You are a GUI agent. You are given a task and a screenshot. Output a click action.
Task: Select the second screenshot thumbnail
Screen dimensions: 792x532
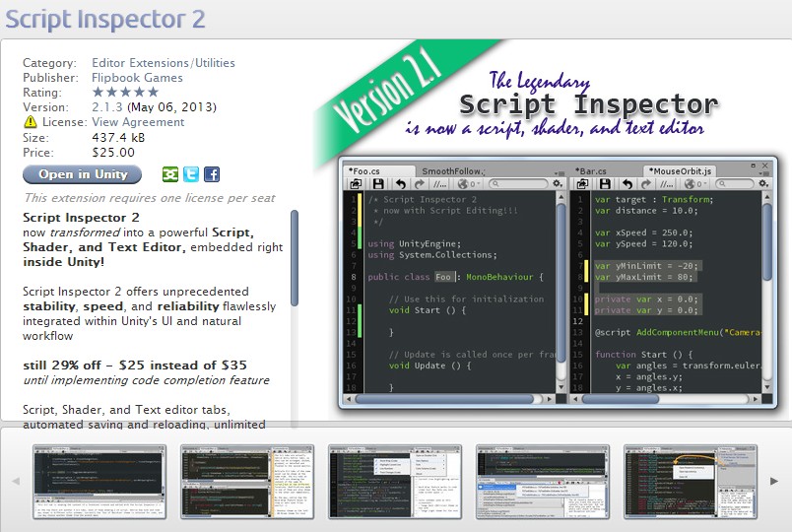click(247, 482)
